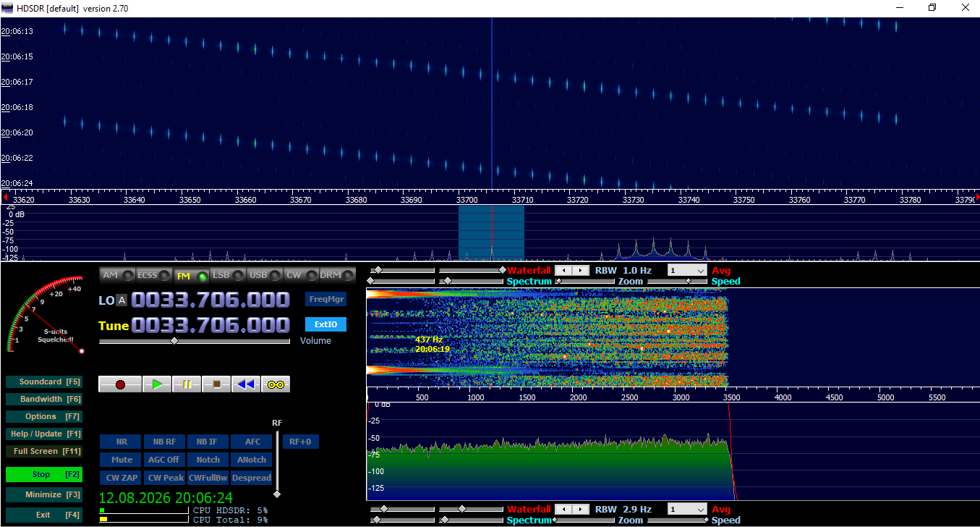Click 2000 on the audio frequency scale
The width and height of the screenshot is (980, 527).
(x=578, y=397)
